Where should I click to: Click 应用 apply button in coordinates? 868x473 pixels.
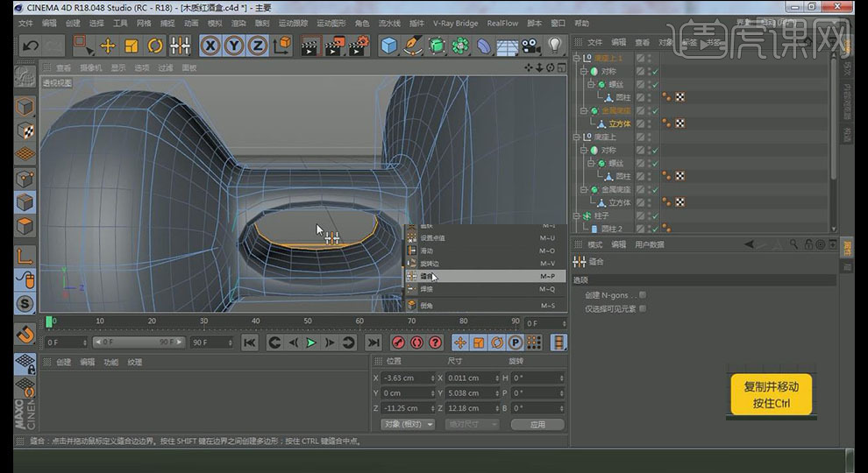point(537,424)
